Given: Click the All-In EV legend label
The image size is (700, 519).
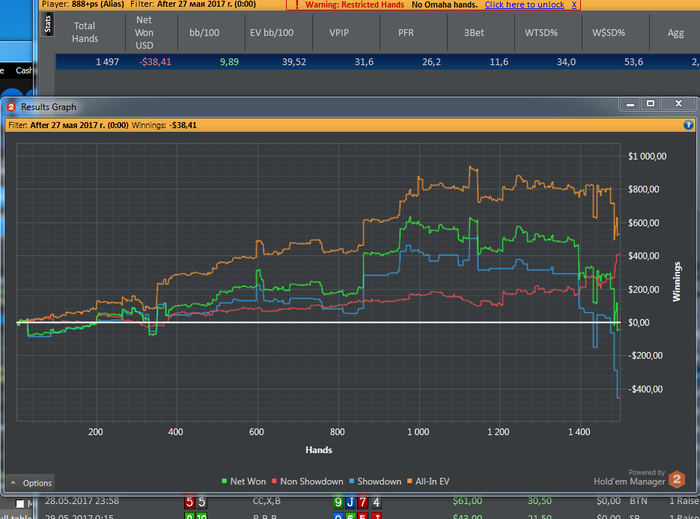Looking at the screenshot, I should click(x=432, y=482).
